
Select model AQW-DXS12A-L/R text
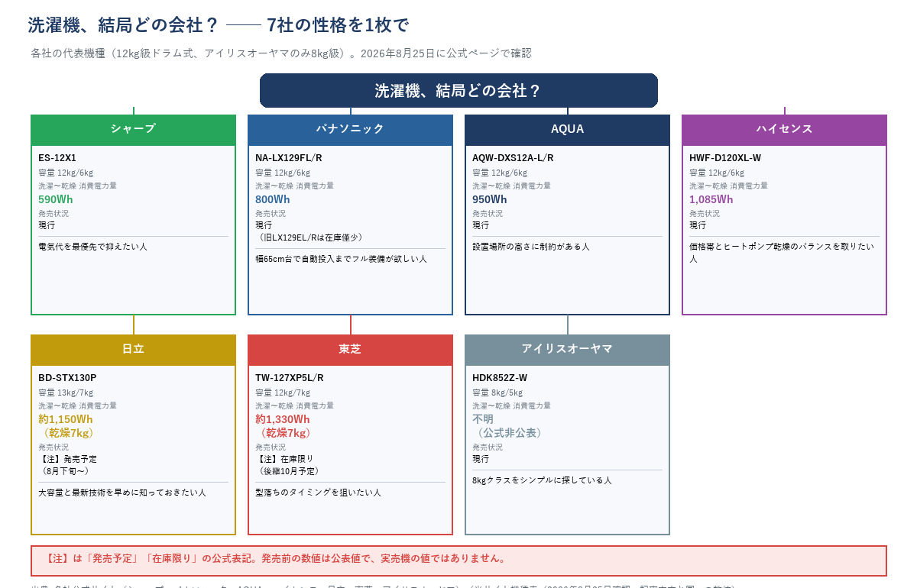(513, 158)
